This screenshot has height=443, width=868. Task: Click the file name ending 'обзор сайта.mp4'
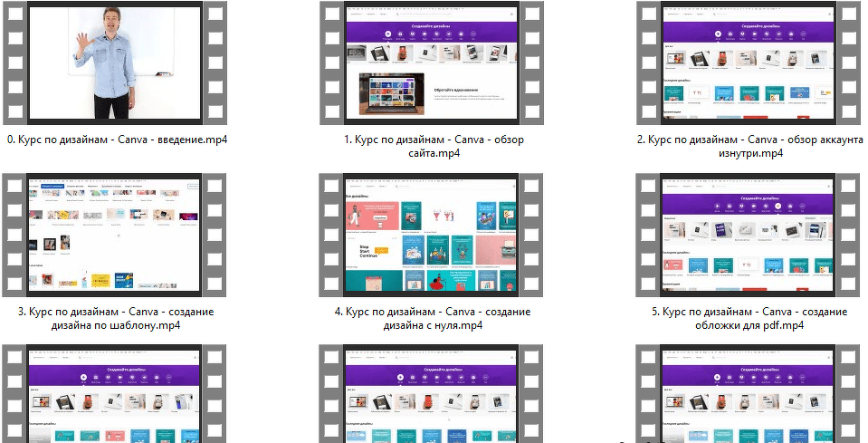pyautogui.click(x=434, y=147)
